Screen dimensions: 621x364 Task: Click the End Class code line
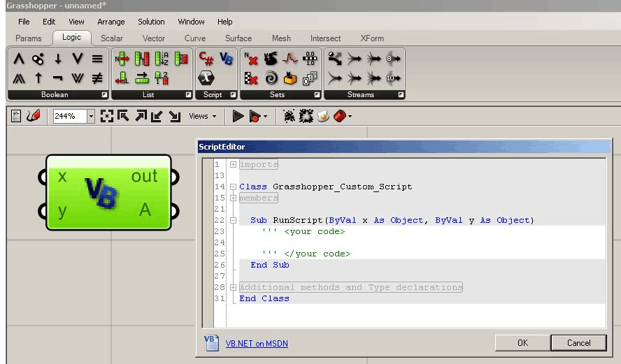point(264,299)
